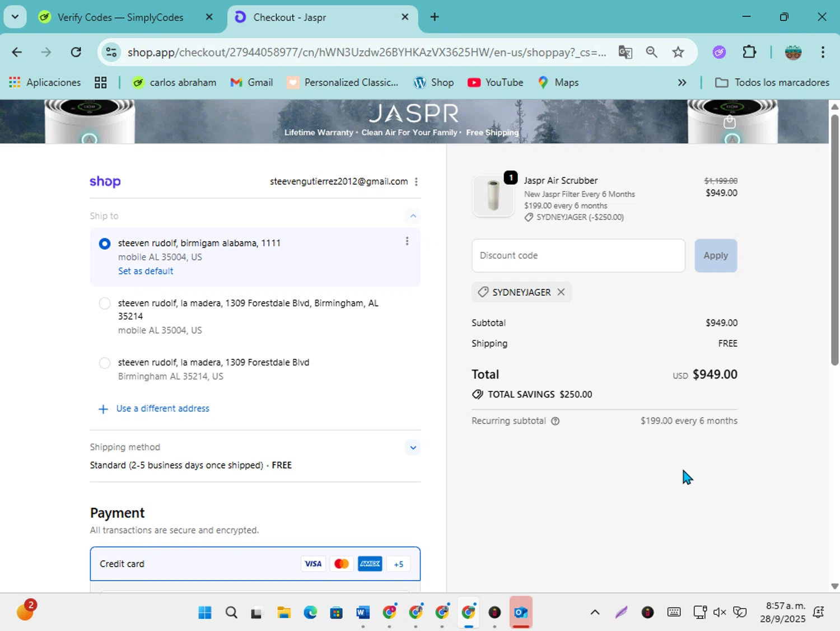Viewport: 840px width, 631px height.
Task: Click the browser address bar URL
Action: (x=366, y=52)
